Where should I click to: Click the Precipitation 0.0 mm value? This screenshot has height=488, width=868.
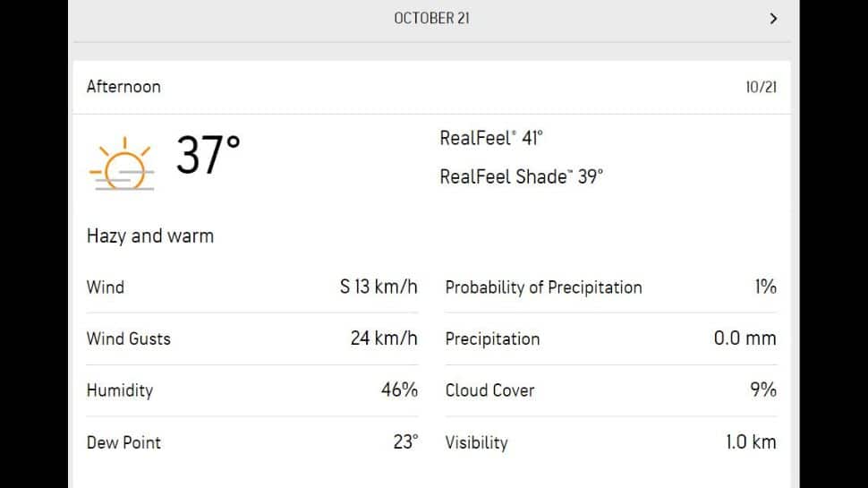tap(745, 338)
